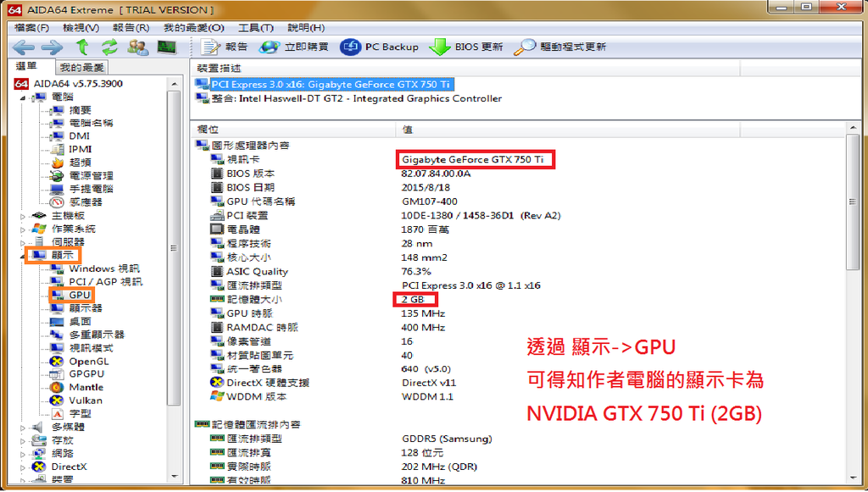The image size is (868, 492).
Task: Select 顯示 display tree node
Action: (62, 256)
